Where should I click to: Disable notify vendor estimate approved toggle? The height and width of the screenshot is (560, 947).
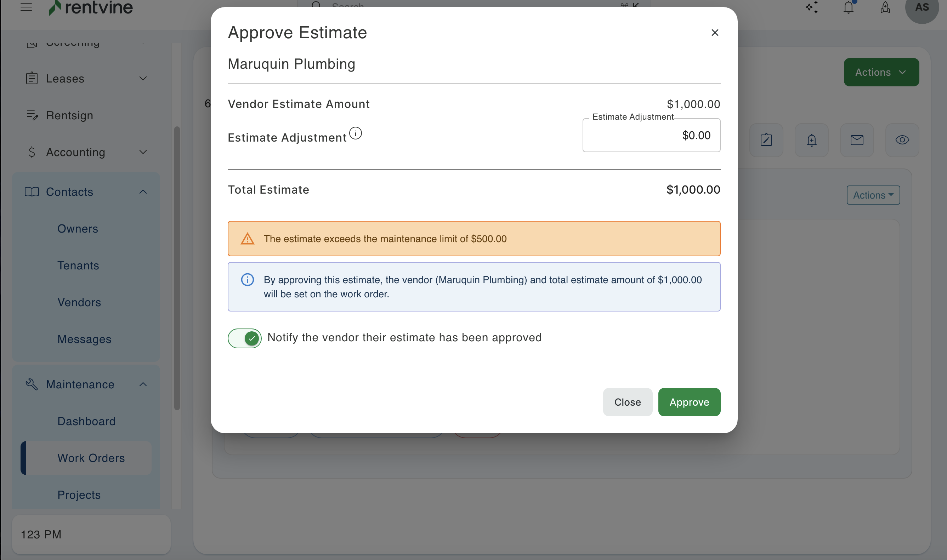(x=245, y=338)
